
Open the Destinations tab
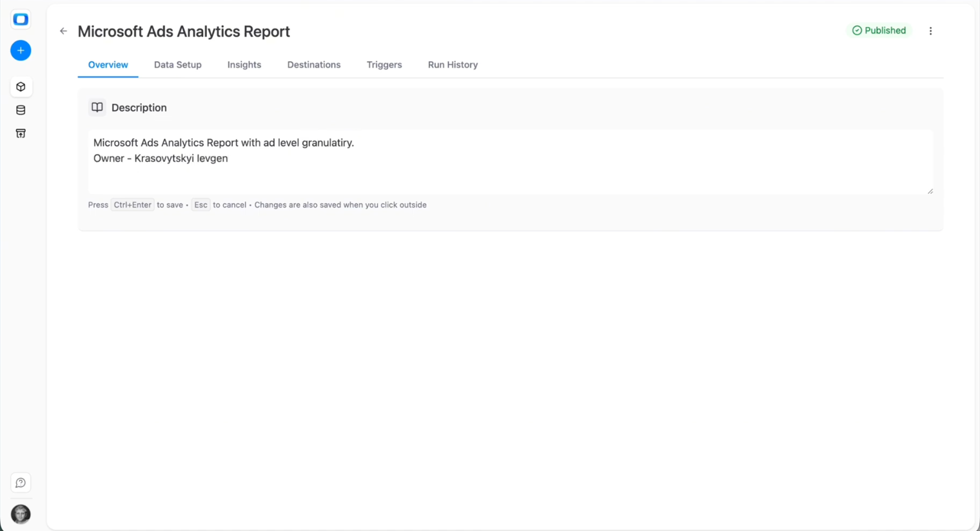[314, 65]
